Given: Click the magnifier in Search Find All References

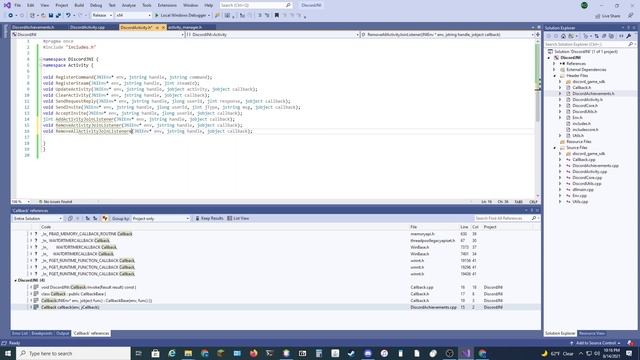Looking at the screenshot, I should coord(533,218).
